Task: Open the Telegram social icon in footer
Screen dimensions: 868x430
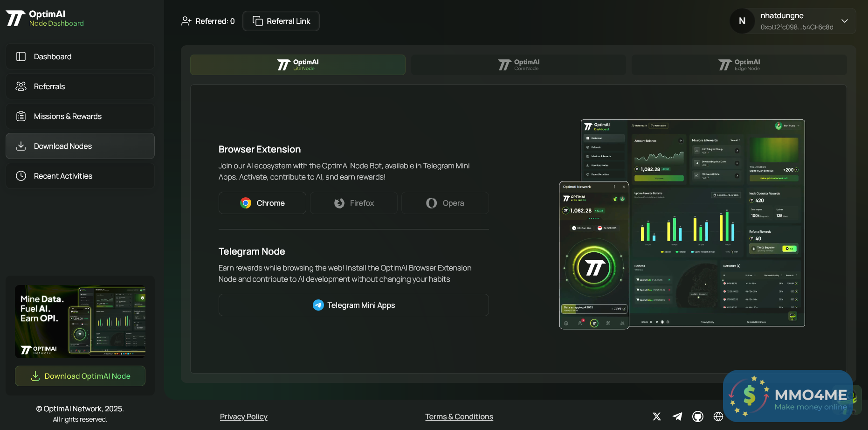Action: (677, 416)
